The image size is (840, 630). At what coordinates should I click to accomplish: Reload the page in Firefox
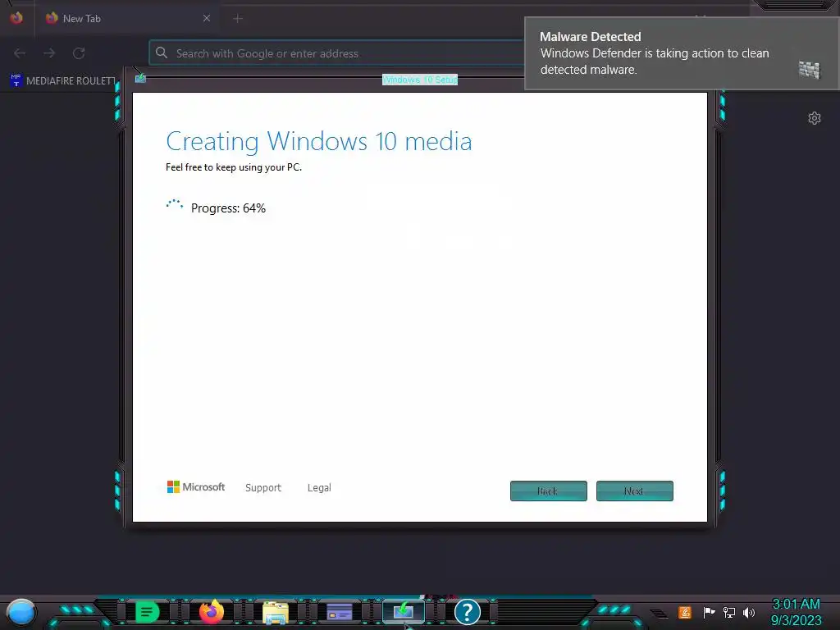click(x=79, y=53)
